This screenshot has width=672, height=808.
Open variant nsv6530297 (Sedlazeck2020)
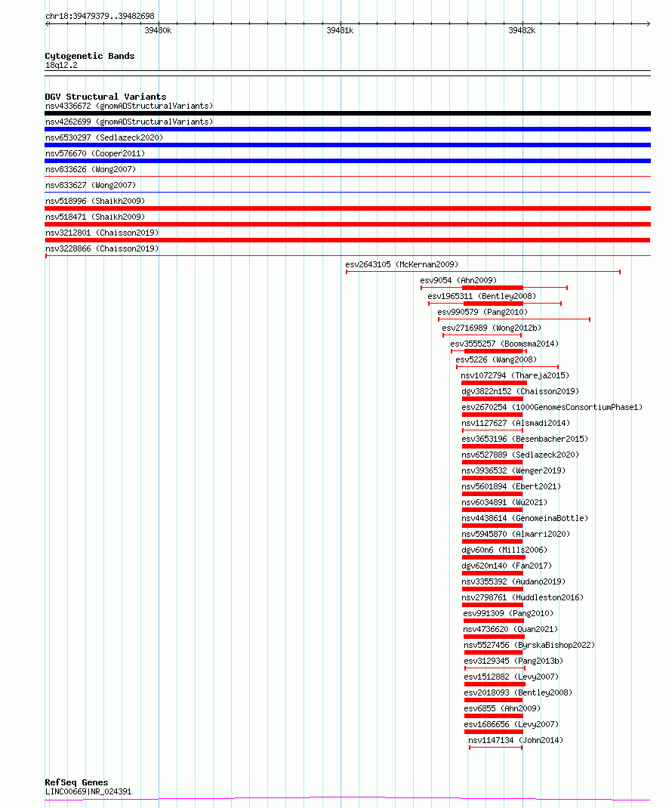[104, 137]
